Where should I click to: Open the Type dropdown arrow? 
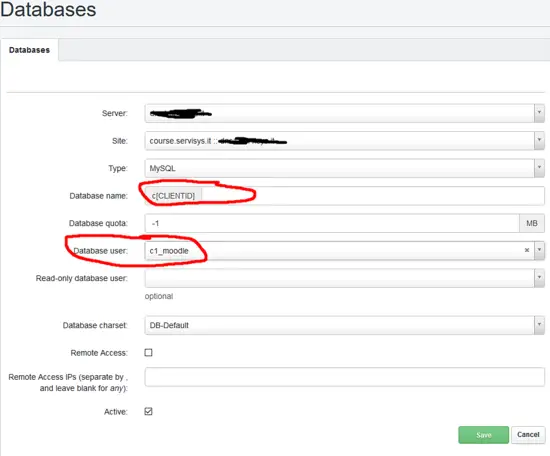pyautogui.click(x=539, y=168)
